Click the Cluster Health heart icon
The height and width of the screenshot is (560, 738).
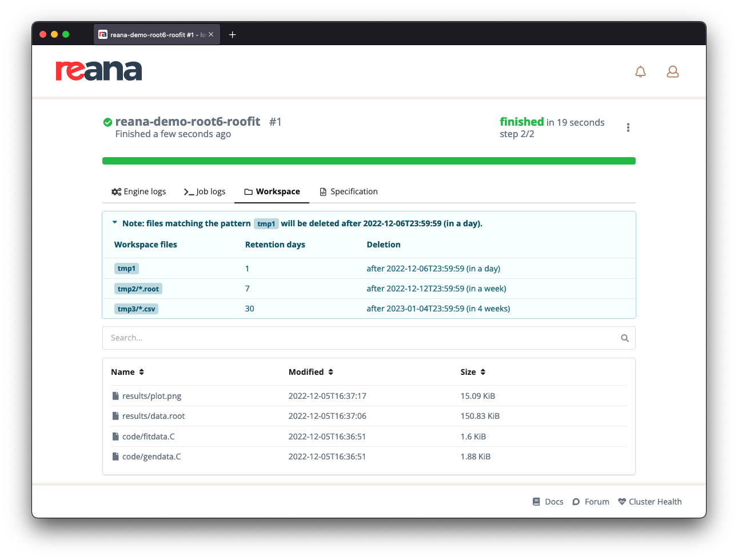621,501
